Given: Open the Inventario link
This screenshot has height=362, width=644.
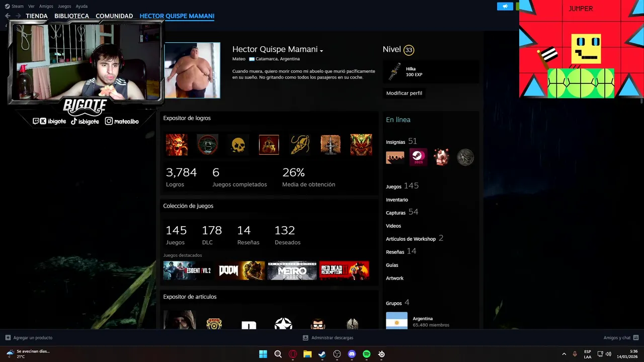Looking at the screenshot, I should coord(397,200).
